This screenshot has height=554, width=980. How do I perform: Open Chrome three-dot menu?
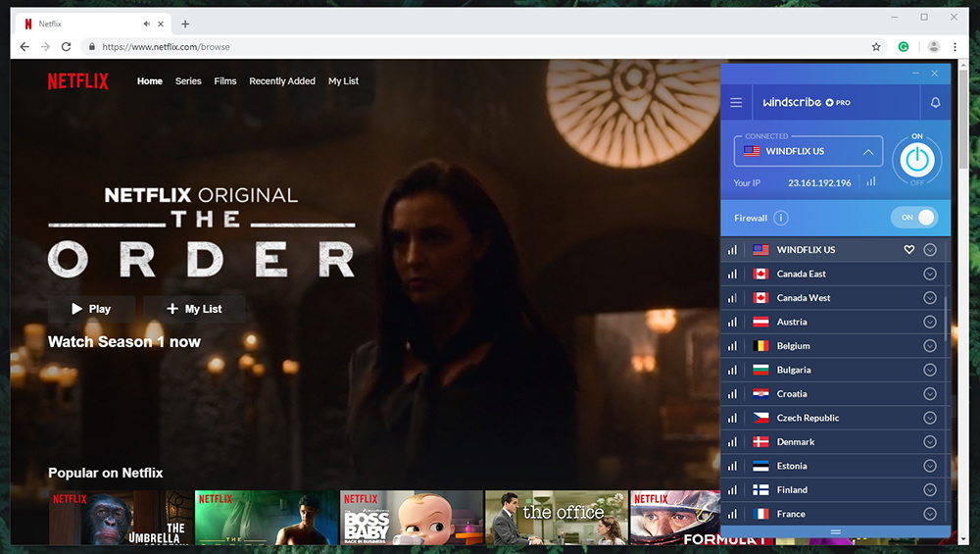(955, 47)
